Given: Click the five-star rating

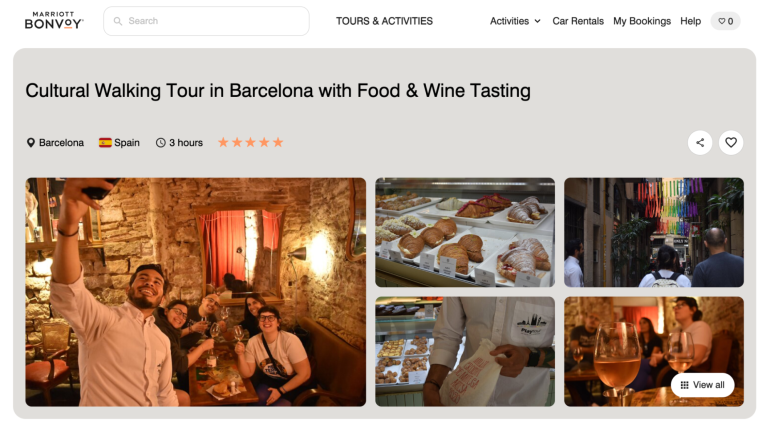Looking at the screenshot, I should point(250,143).
